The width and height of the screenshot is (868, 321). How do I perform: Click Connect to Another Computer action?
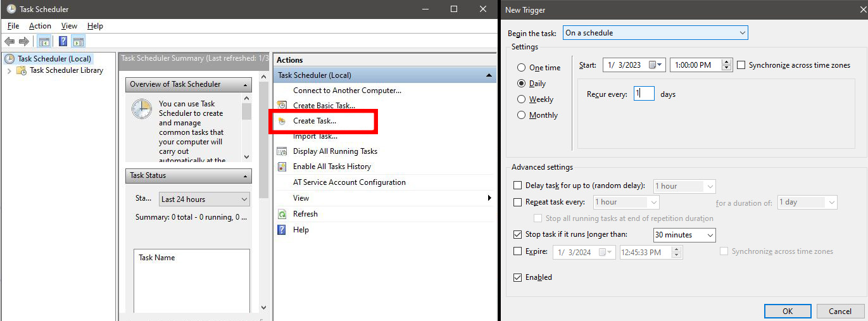[x=347, y=90]
